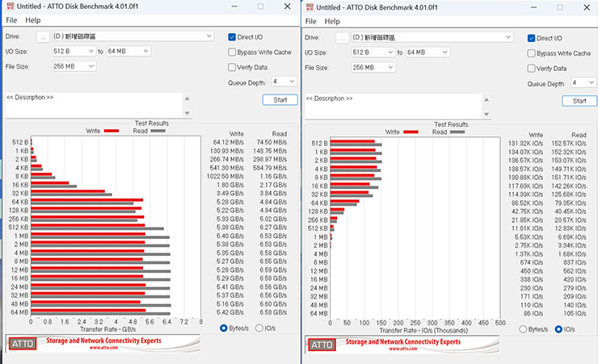Open the Help menu in the right window
The width and height of the screenshot is (598, 364).
(333, 21)
